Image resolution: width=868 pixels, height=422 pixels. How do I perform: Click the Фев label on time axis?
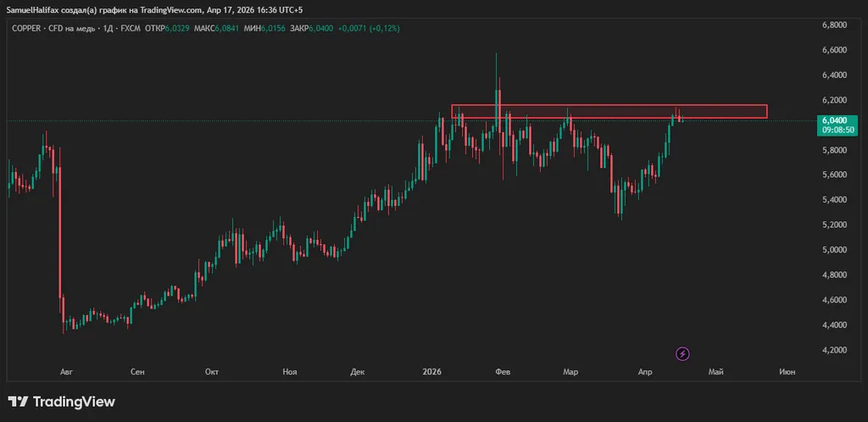tap(502, 371)
